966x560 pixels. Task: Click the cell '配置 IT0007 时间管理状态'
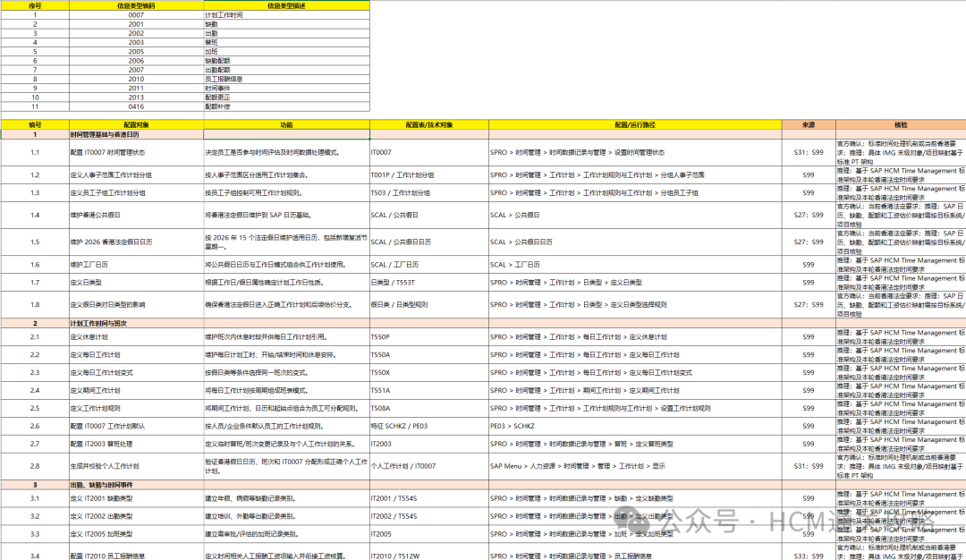point(136,152)
